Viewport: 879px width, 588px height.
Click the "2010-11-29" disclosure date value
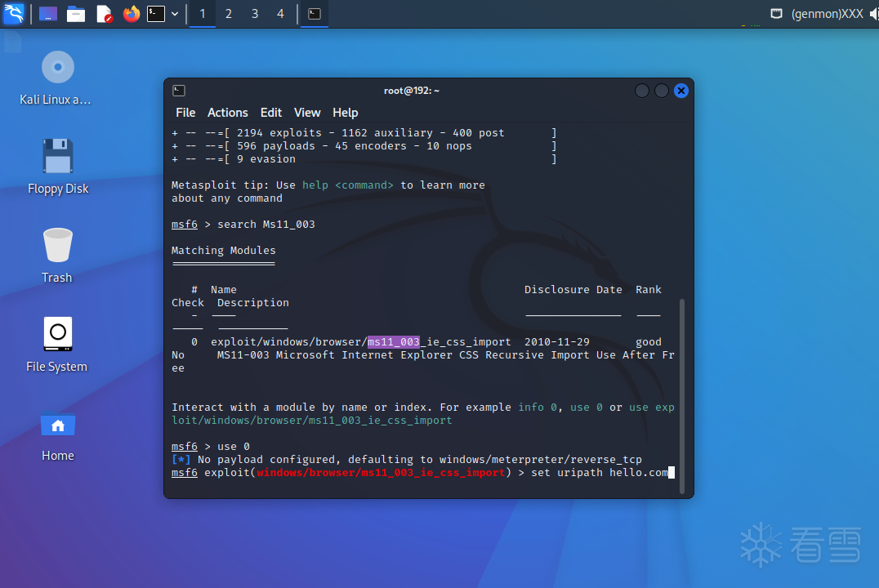(556, 342)
